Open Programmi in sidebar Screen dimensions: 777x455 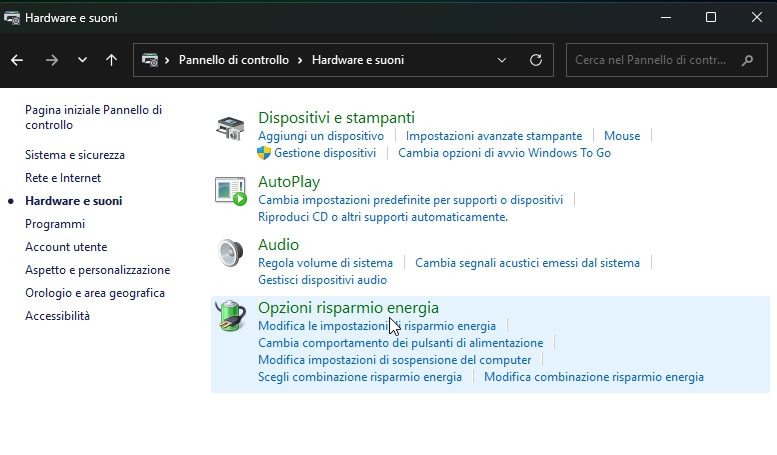pos(55,224)
